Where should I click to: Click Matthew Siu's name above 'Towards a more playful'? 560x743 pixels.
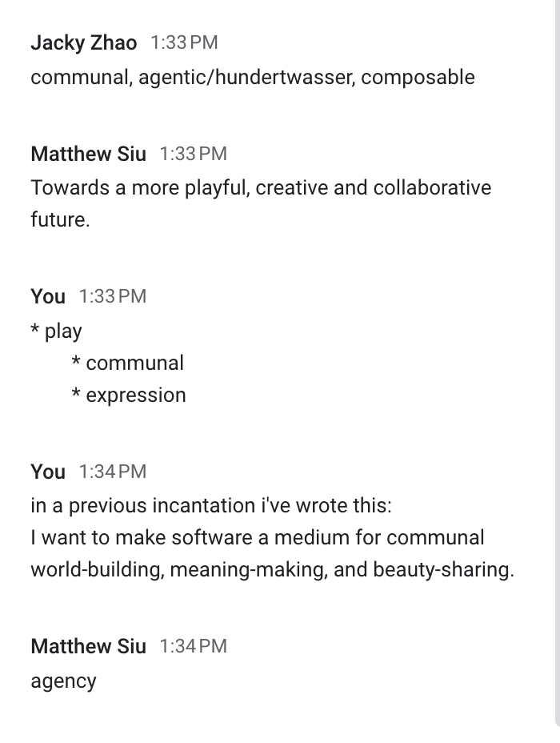[88, 153]
